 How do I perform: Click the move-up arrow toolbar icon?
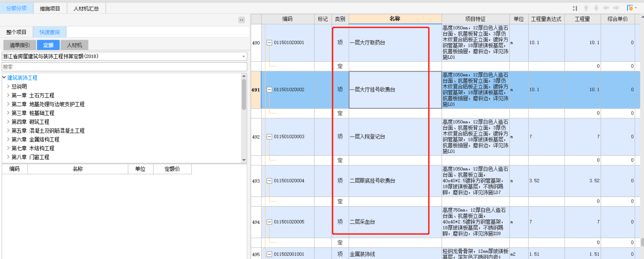[x=586, y=8]
